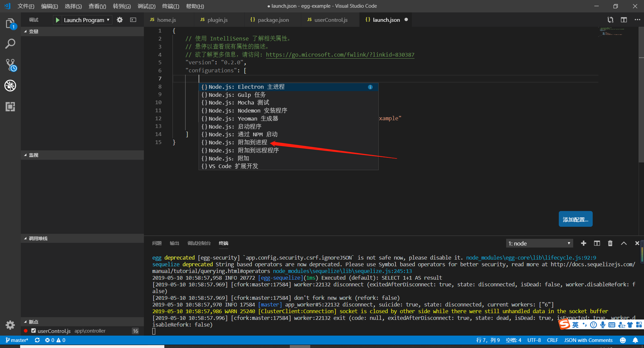Click the 添加配置 button

coord(575,219)
